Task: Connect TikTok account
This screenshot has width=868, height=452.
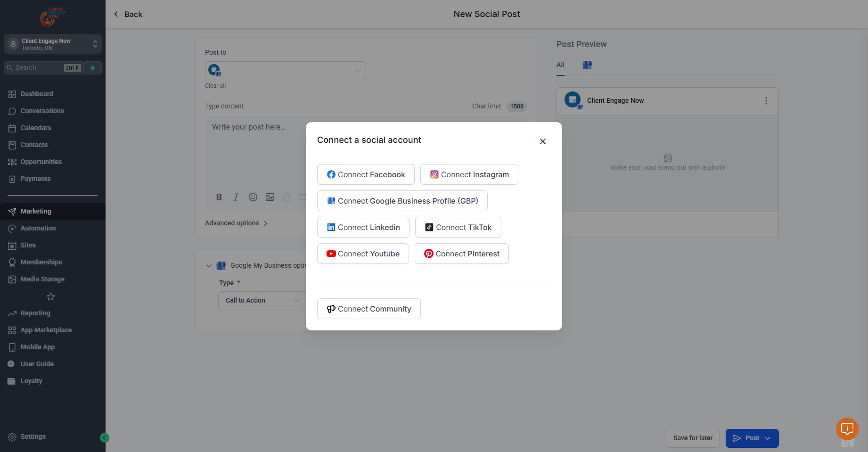Action: click(458, 227)
